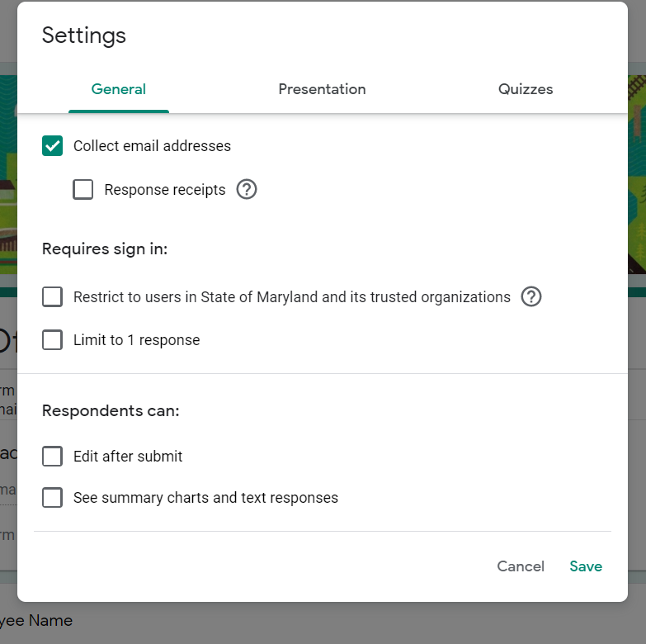The width and height of the screenshot is (646, 644).
Task: Click the "Respondents can:" section heading
Action: (x=111, y=410)
